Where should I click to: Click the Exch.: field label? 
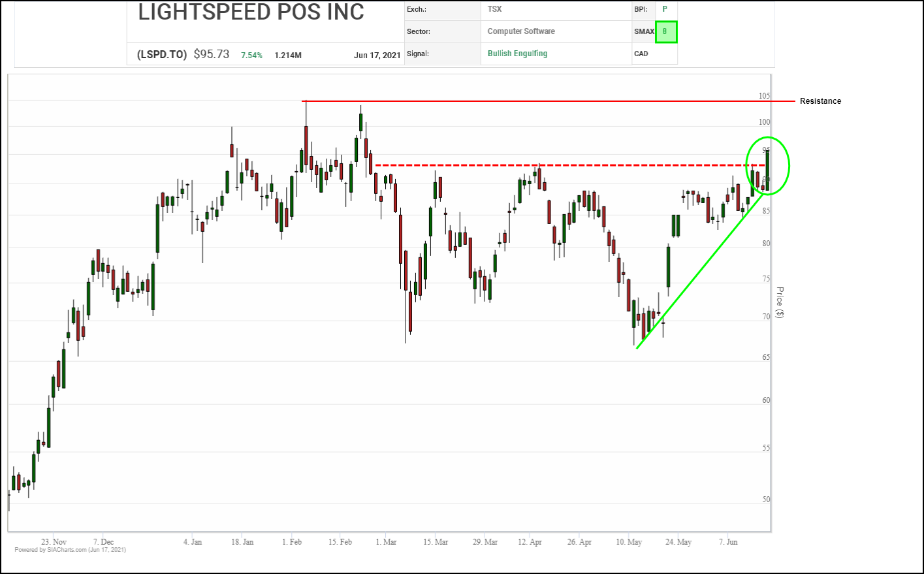point(417,9)
